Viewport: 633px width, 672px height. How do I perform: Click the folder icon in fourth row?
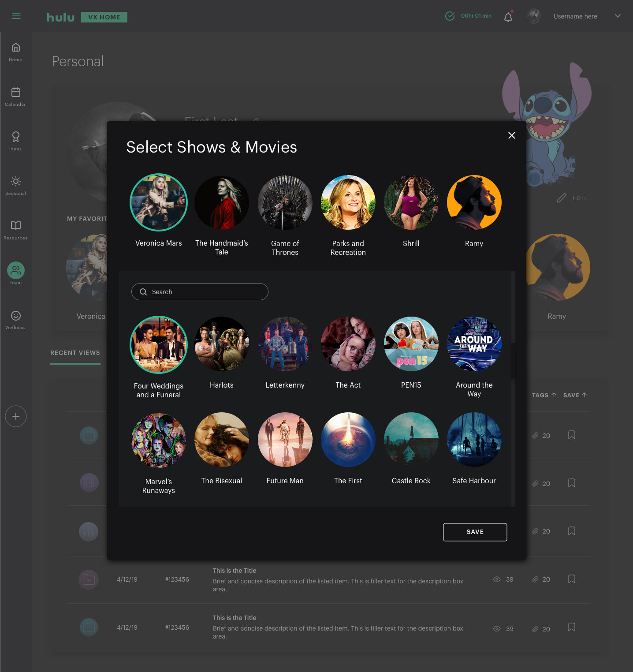tap(89, 580)
